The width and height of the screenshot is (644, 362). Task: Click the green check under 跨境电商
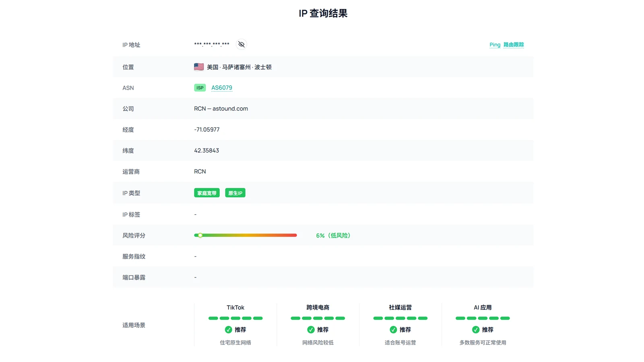click(x=311, y=329)
